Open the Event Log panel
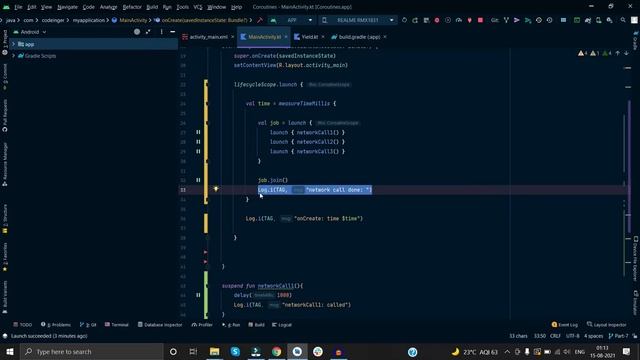This screenshot has height=360, width=640. [x=564, y=325]
